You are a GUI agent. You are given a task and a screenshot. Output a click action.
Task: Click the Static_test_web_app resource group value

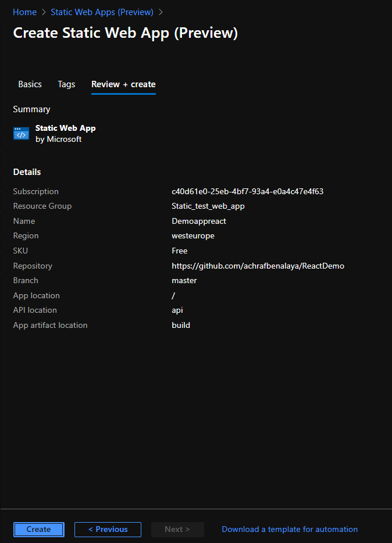208,206
